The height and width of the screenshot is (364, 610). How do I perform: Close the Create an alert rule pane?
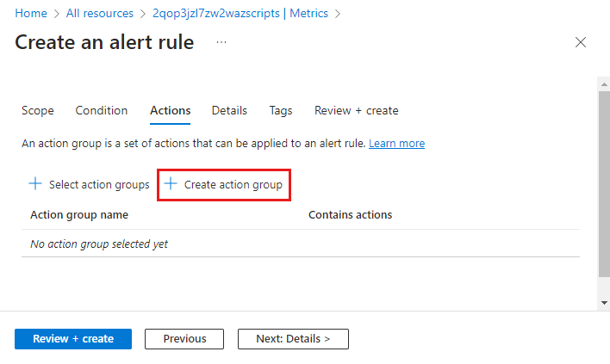581,42
